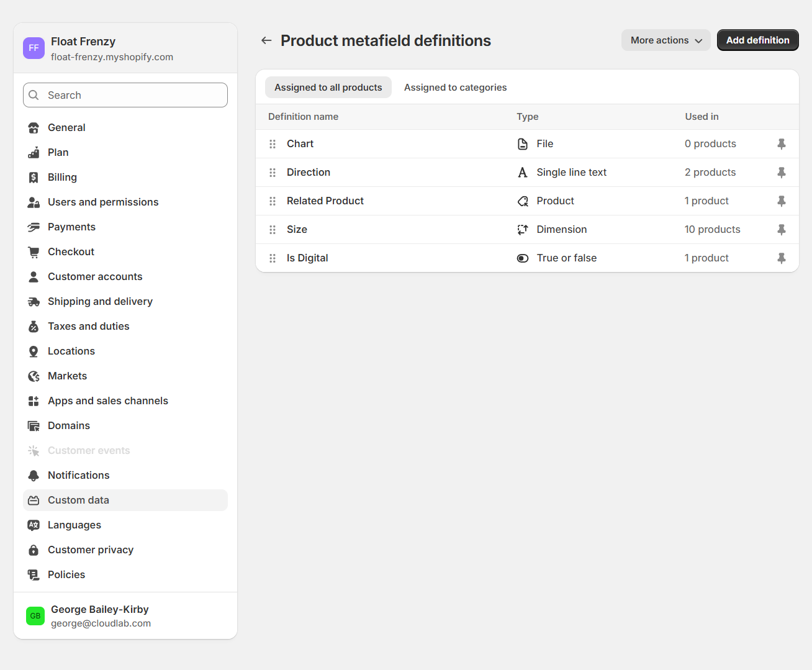Click the settings Search field

[125, 95]
